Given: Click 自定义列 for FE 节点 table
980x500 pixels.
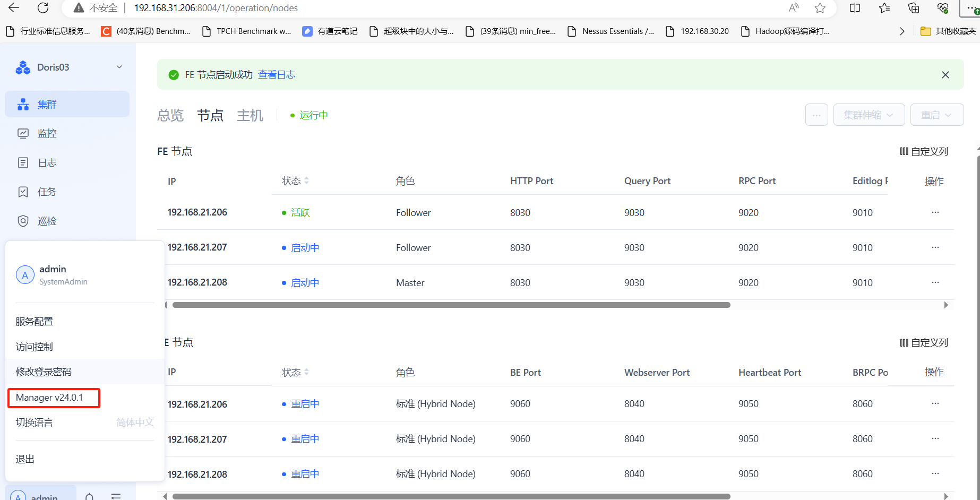Looking at the screenshot, I should 924,151.
